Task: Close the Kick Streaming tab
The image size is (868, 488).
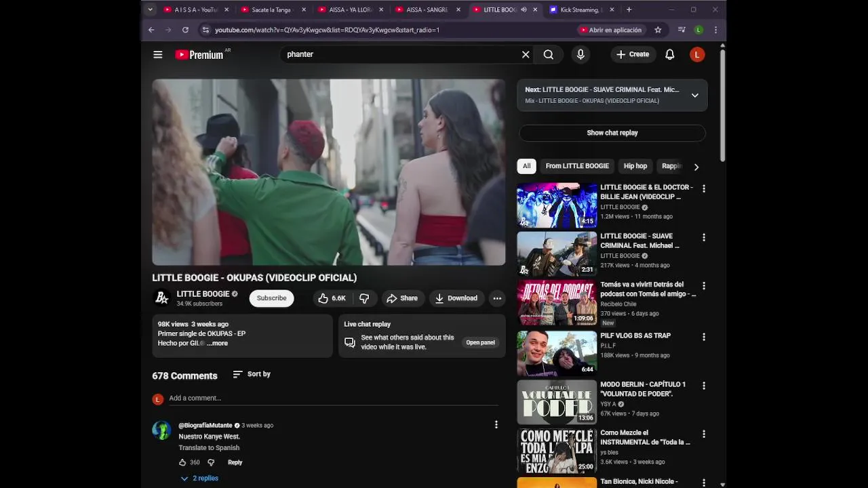Action: pyautogui.click(x=612, y=9)
